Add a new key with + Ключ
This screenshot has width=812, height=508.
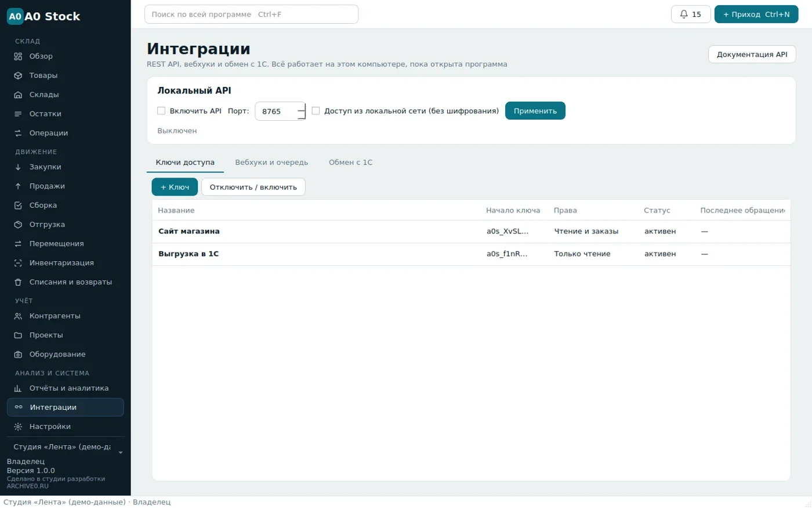pos(175,187)
